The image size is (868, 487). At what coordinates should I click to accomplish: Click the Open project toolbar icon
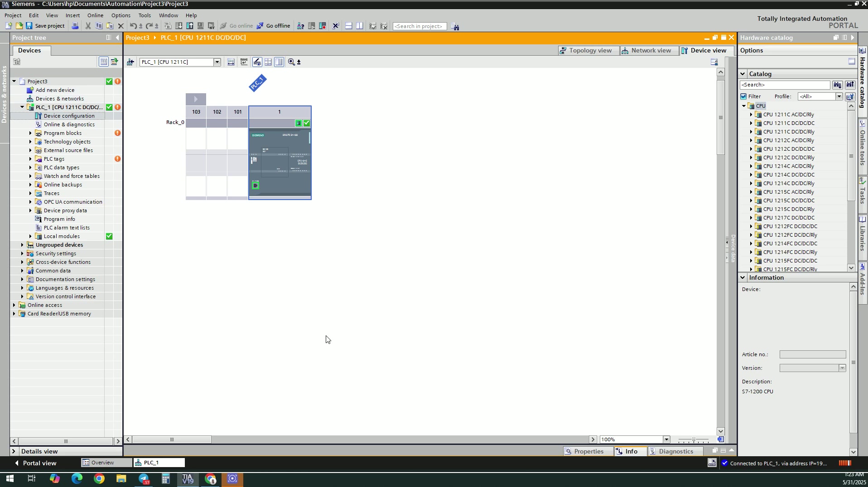19,26
